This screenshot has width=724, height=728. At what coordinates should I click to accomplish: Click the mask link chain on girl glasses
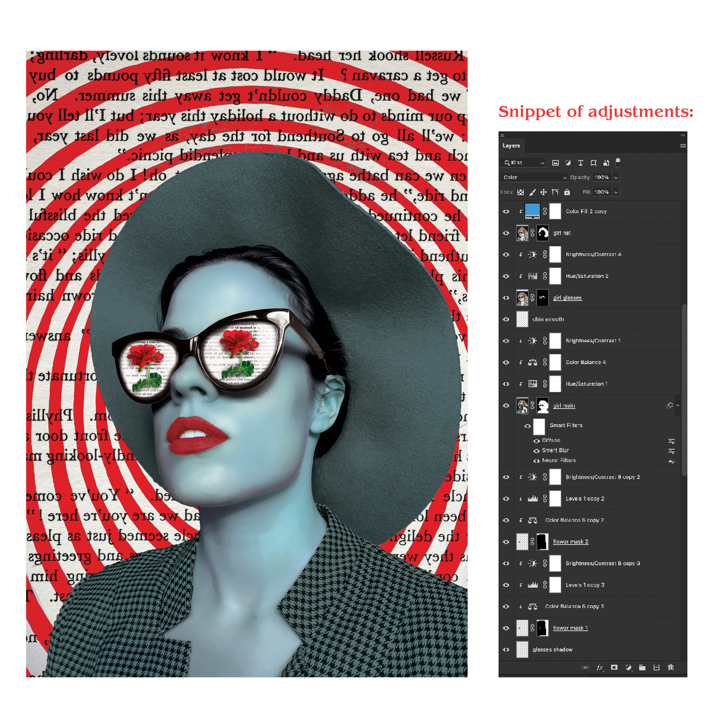click(x=532, y=298)
